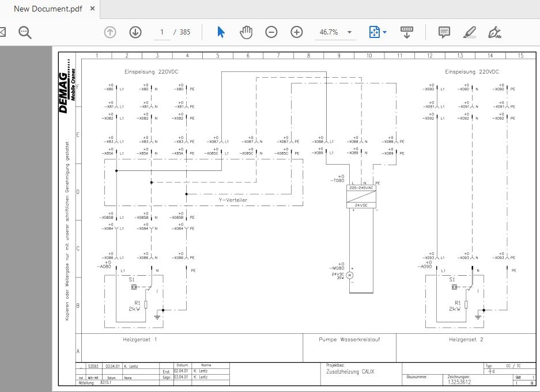The height and width of the screenshot is (392, 540).
Task: Click the next page down arrow
Action: coord(135,32)
